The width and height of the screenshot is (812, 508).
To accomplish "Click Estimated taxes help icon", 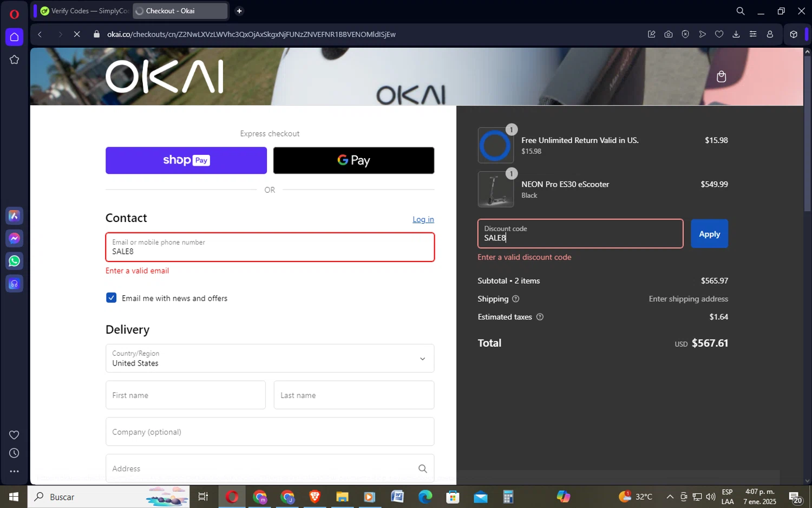I will point(540,317).
